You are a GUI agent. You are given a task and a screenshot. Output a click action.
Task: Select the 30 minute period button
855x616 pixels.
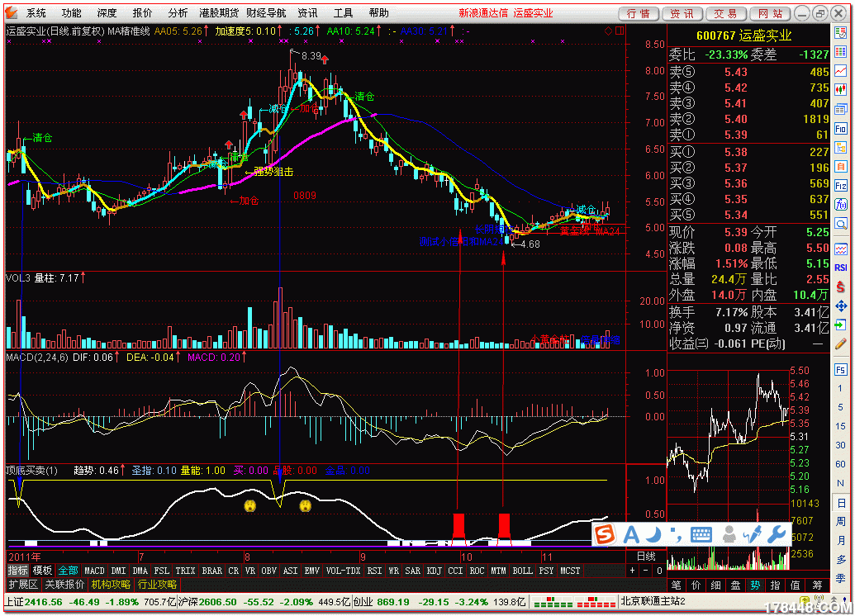tap(840, 445)
